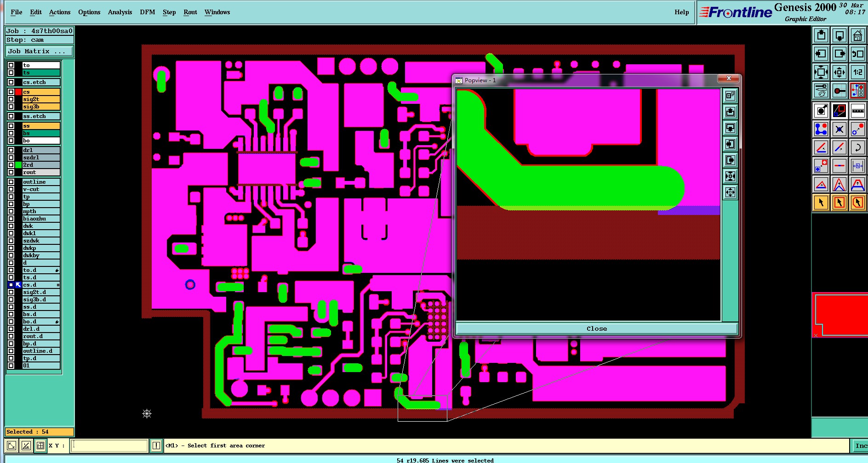868x463 pixels.
Task: Click Popview zoom-in converging arrows icon
Action: pyautogui.click(x=730, y=176)
